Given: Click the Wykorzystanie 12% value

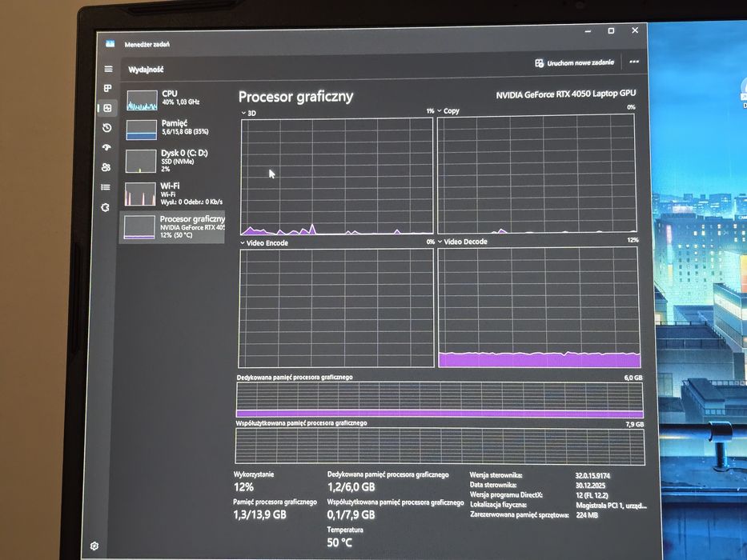Looking at the screenshot, I should 243,486.
